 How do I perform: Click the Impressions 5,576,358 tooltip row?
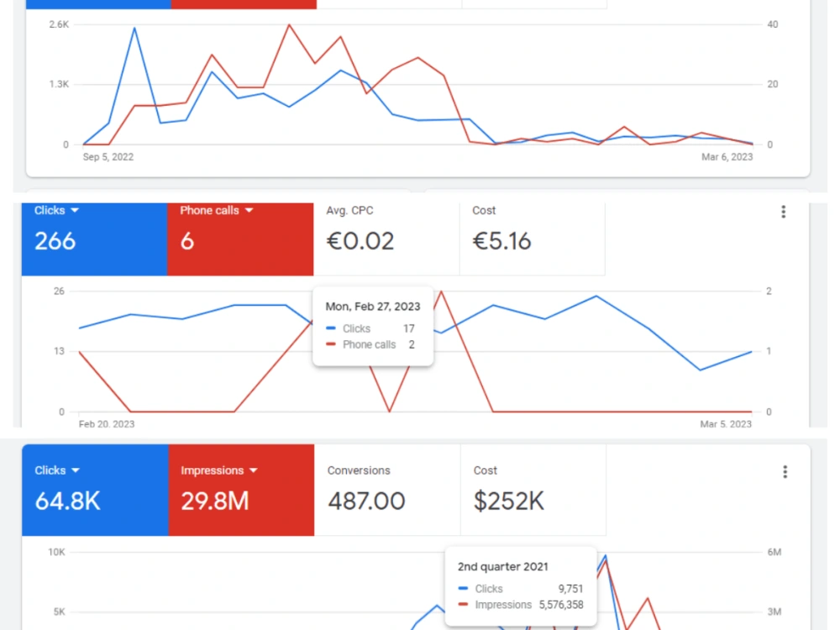[x=520, y=605]
